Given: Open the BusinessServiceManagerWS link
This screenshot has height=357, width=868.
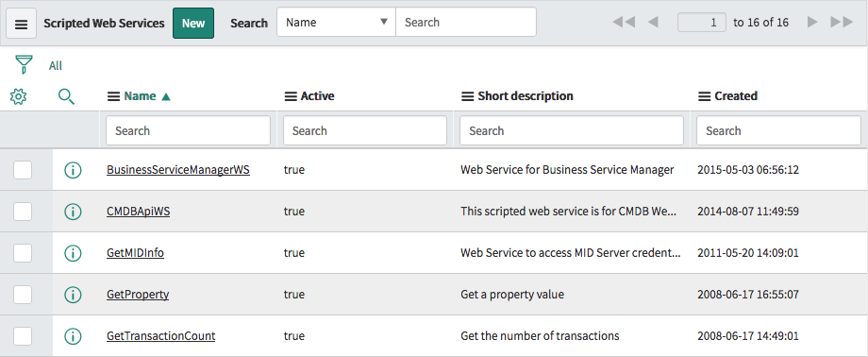Looking at the screenshot, I should click(178, 170).
